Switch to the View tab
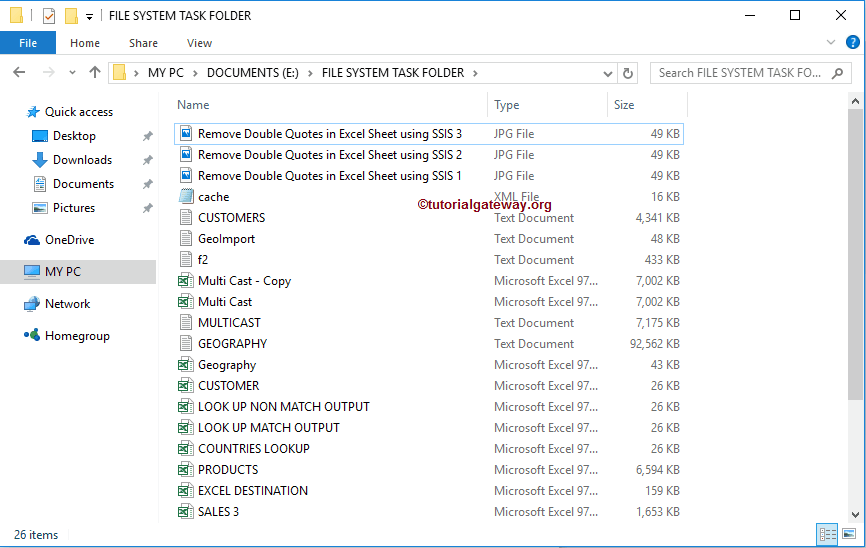The image size is (866, 548). pyautogui.click(x=199, y=43)
